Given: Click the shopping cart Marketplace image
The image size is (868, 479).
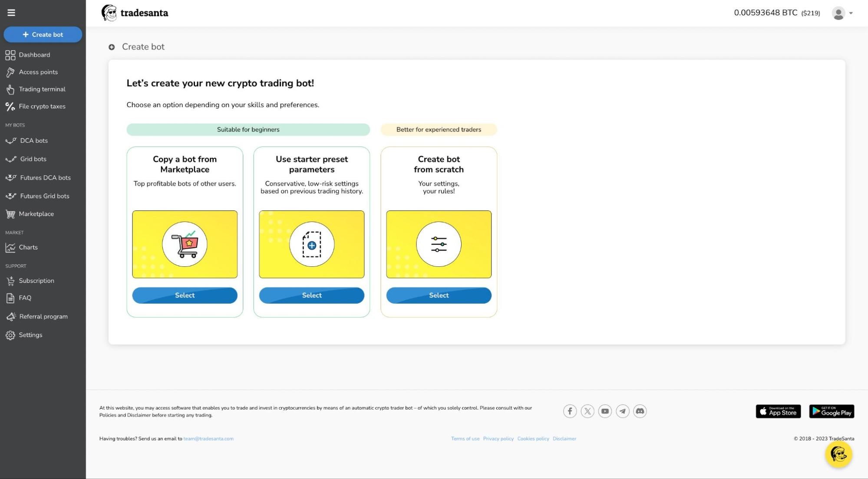Looking at the screenshot, I should pos(185,244).
